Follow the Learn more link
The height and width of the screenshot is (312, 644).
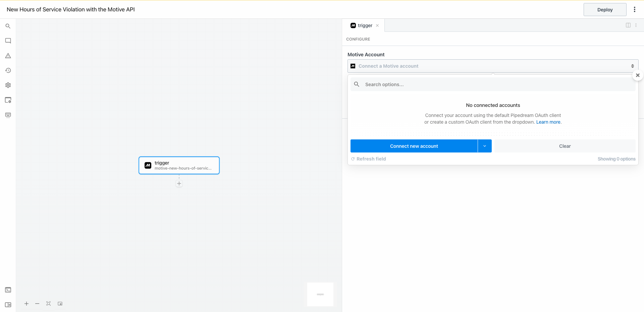tap(548, 122)
